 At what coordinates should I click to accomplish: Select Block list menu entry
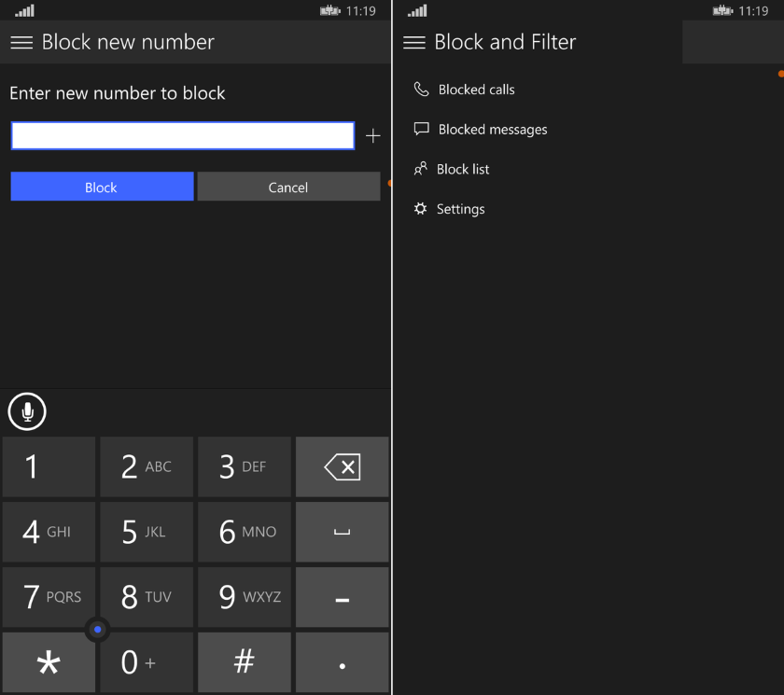point(463,170)
